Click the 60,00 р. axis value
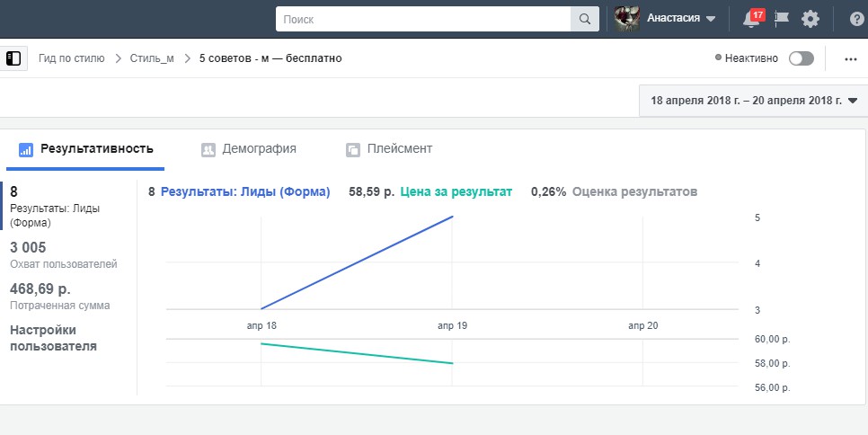Image resolution: width=868 pixels, height=435 pixels. pos(772,339)
